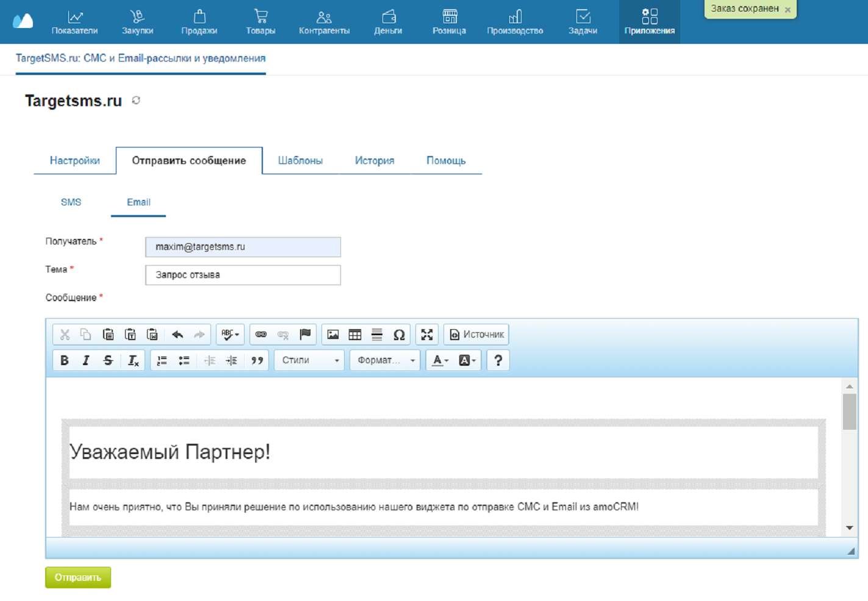Image resolution: width=868 pixels, height=601 pixels.
Task: Remove formatting from selected text
Action: point(133,360)
